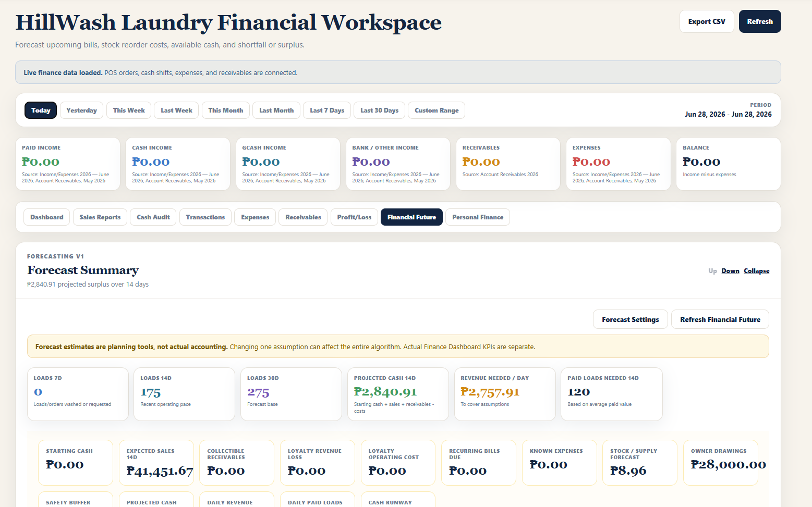Move Forecast Summary section Down
Viewport: 812px width, 507px height.
(730, 271)
